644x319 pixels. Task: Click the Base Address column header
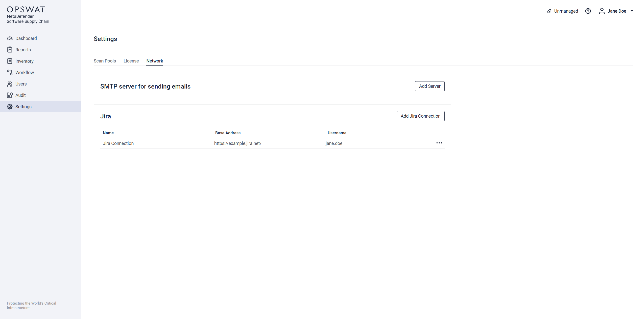click(228, 133)
